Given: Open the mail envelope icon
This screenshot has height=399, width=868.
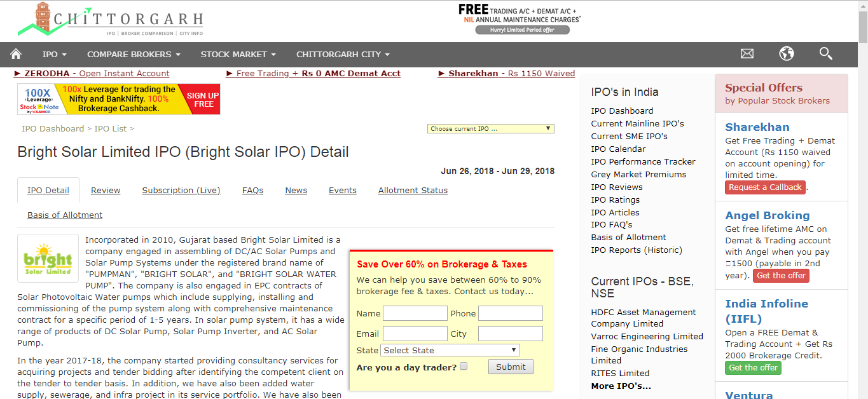Looking at the screenshot, I should pyautogui.click(x=747, y=54).
